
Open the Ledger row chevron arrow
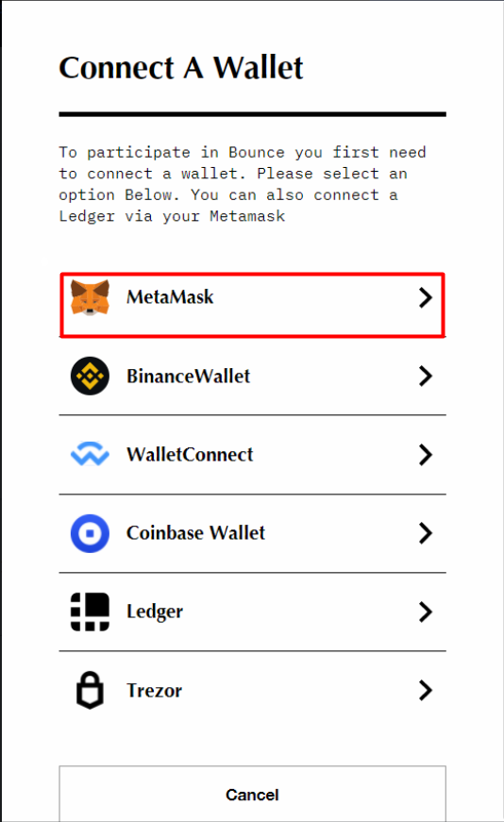[x=426, y=612]
